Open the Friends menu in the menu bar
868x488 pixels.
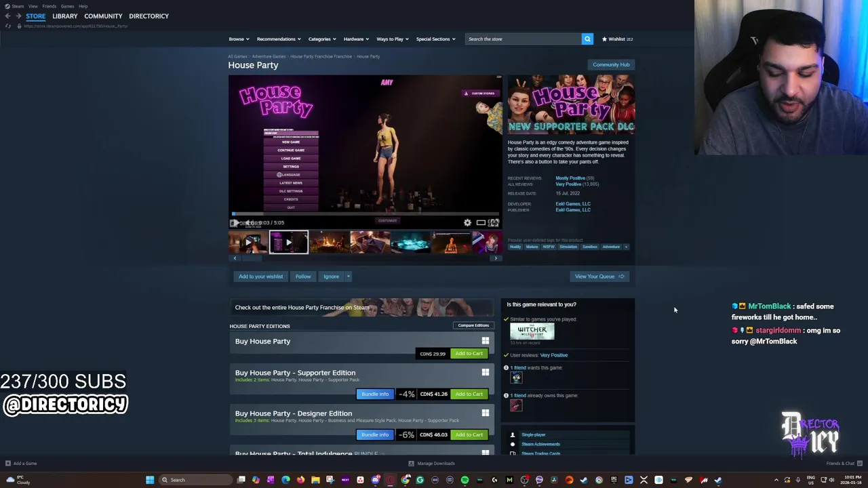pos(49,6)
